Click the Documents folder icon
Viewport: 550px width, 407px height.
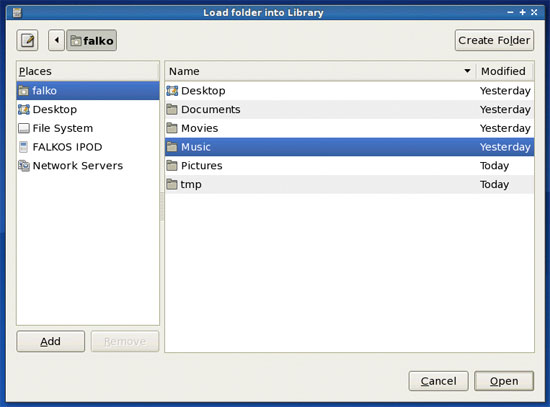[172, 109]
